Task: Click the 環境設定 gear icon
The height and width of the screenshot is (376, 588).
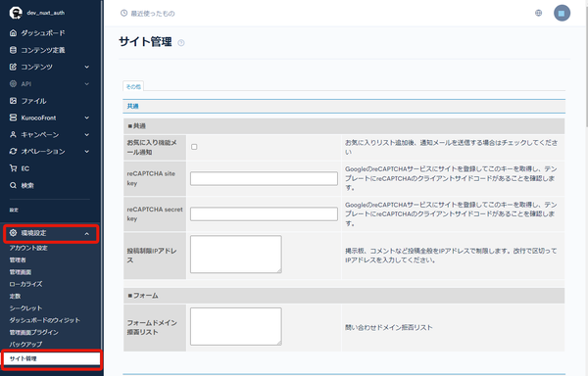Action: (x=13, y=233)
